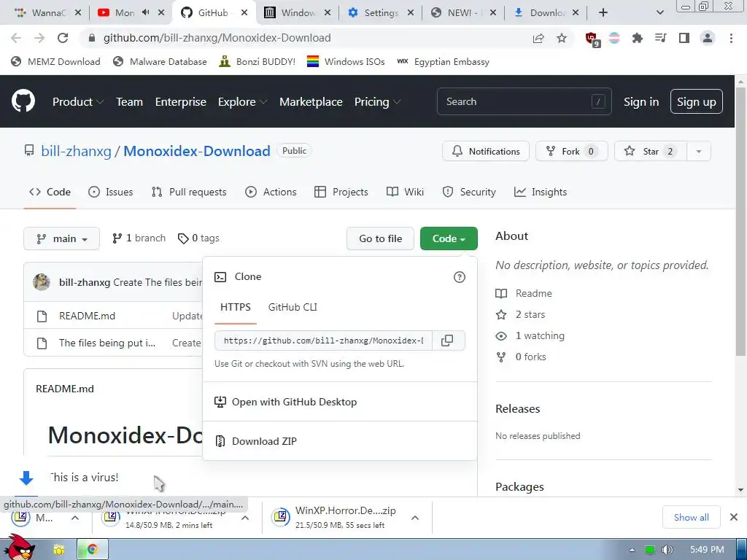Show hidden tray icons arrow
747x560 pixels.
[x=632, y=550]
